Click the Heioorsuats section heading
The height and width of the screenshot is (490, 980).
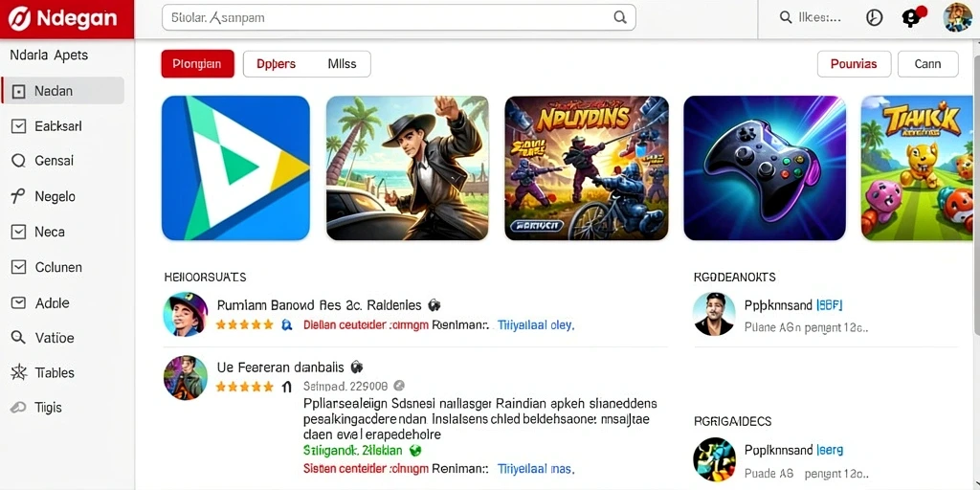(x=205, y=277)
